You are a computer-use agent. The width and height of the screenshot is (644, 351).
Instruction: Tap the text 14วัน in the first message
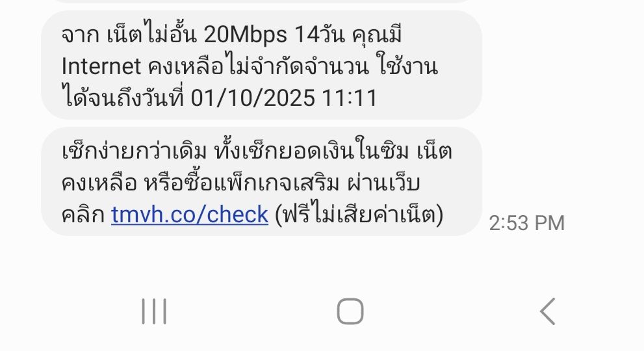pyautogui.click(x=320, y=34)
